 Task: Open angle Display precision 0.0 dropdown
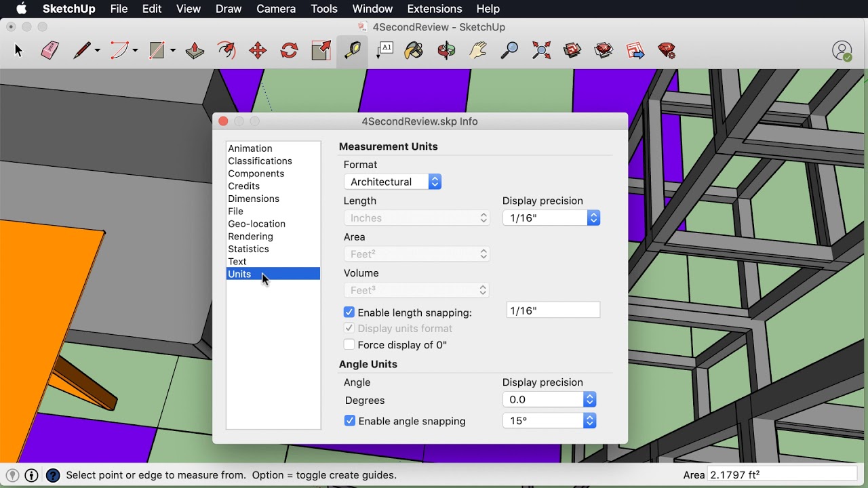(549, 400)
